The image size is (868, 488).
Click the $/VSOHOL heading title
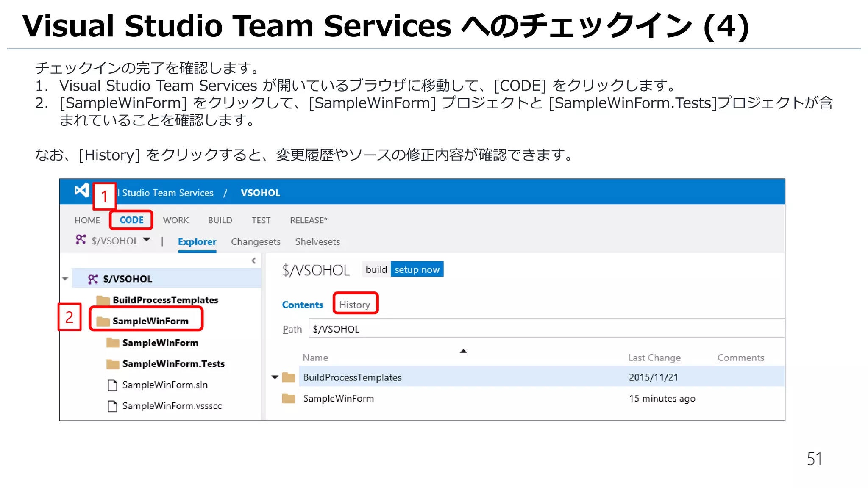[x=316, y=270]
